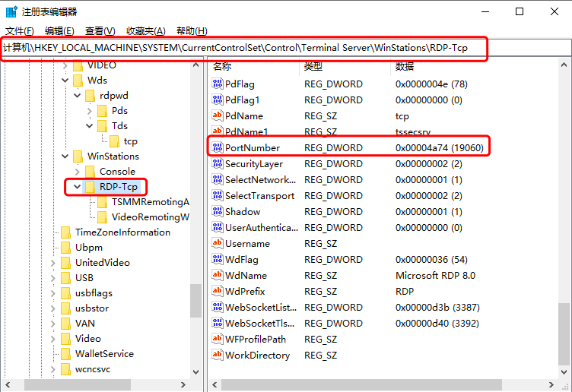Select the RDP-Tcp folder icon
The width and height of the screenshot is (572, 392).
click(91, 187)
